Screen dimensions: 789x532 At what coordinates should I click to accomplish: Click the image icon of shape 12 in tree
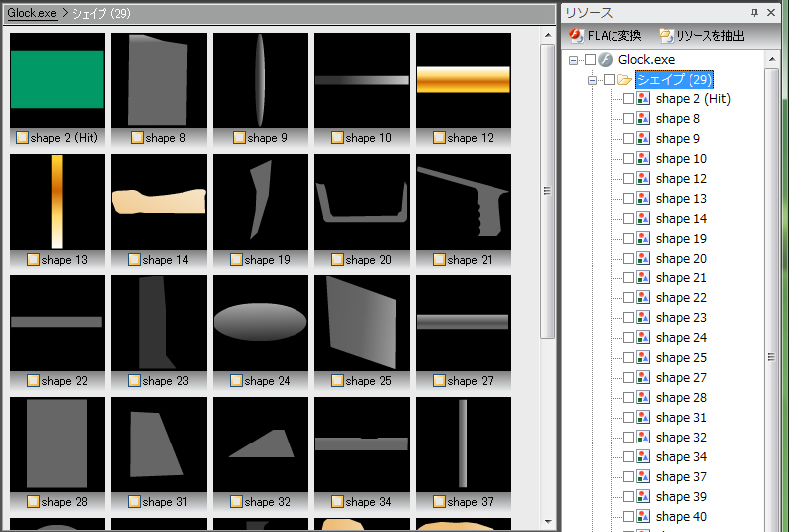pos(643,179)
